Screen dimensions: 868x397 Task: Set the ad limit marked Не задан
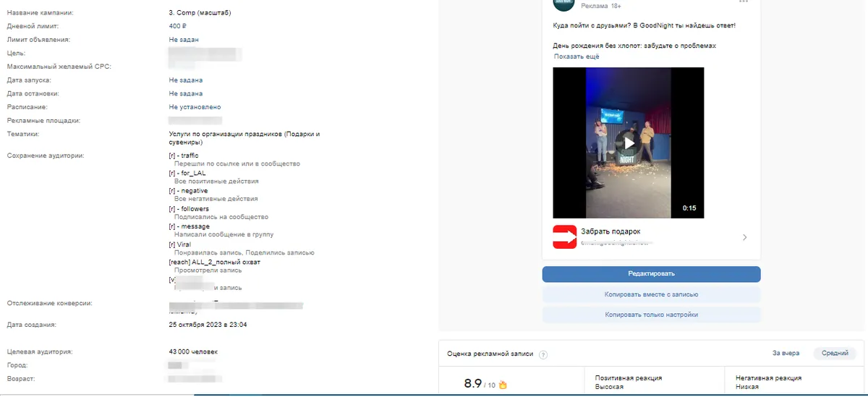pos(184,40)
